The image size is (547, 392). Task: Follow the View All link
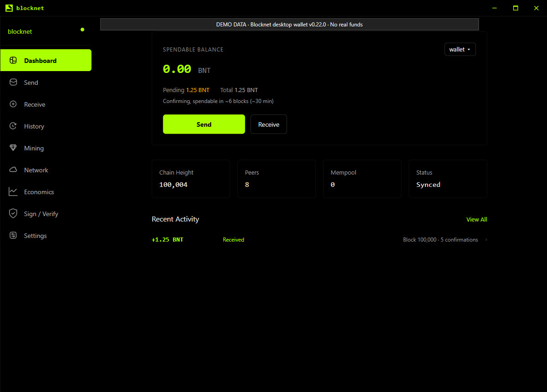477,219
